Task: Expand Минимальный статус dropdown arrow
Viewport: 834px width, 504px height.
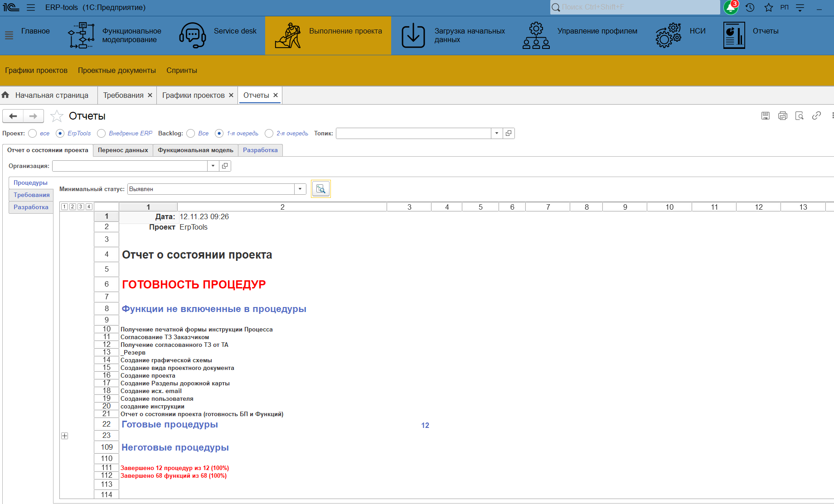Action: coord(300,189)
